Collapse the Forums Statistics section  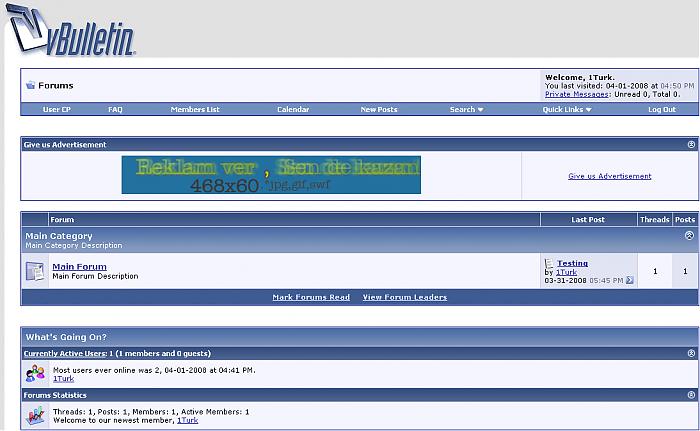click(x=690, y=395)
